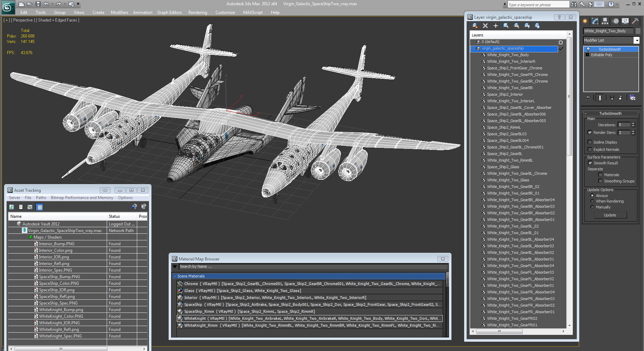The image size is (644, 351).
Task: Open quick access toolbar customize dropdown
Action: pos(78,4)
